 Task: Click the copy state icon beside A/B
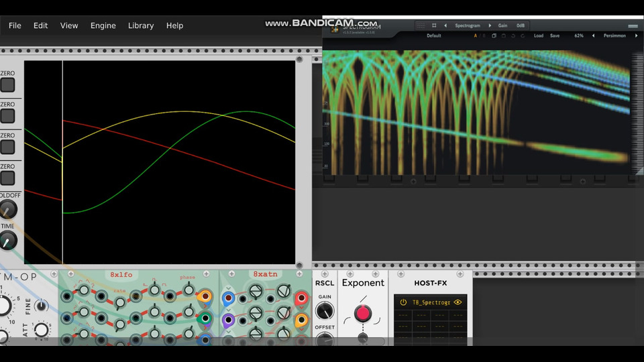[494, 36]
